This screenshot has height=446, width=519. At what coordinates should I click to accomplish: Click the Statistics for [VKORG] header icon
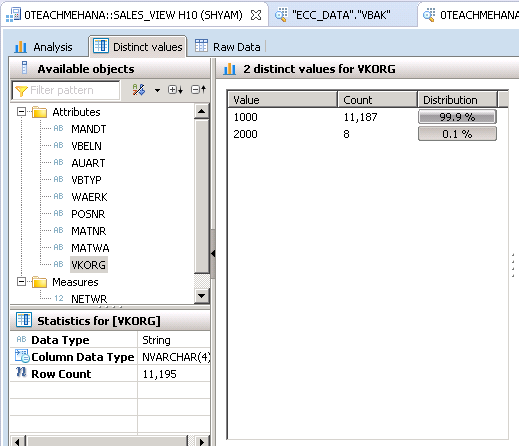coord(24,320)
